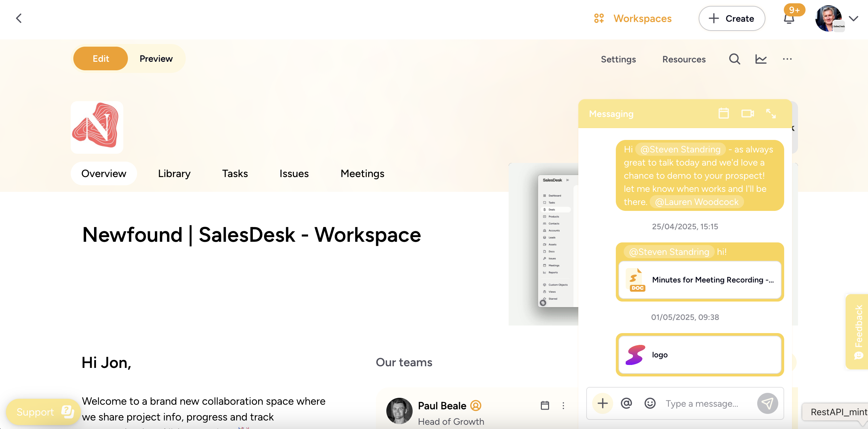Go to the Meetings tab
Image resolution: width=868 pixels, height=429 pixels.
pyautogui.click(x=362, y=173)
